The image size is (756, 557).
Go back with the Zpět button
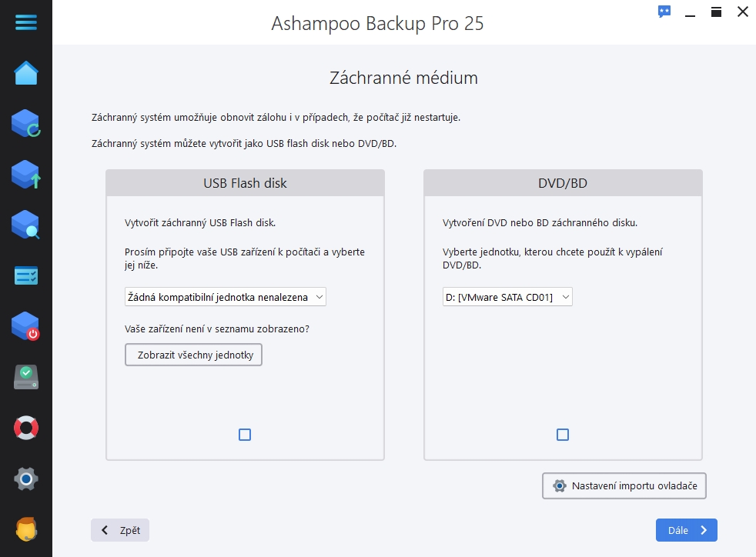(120, 530)
